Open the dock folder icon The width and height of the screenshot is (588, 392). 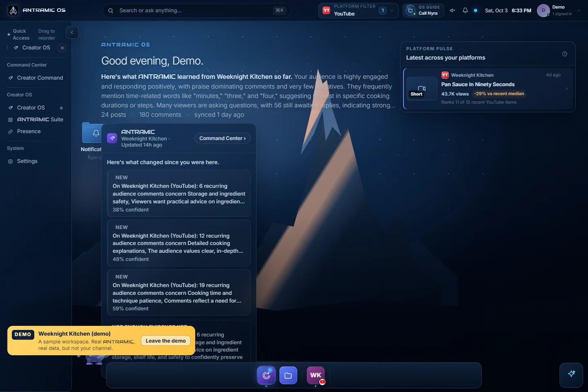click(288, 376)
